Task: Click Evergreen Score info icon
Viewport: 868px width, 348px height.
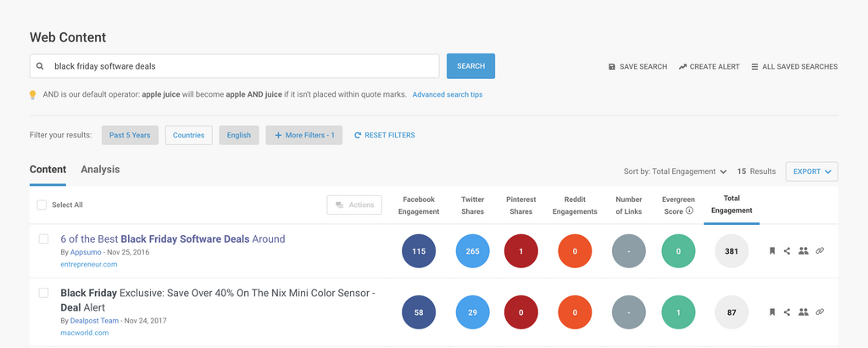Action: (690, 210)
